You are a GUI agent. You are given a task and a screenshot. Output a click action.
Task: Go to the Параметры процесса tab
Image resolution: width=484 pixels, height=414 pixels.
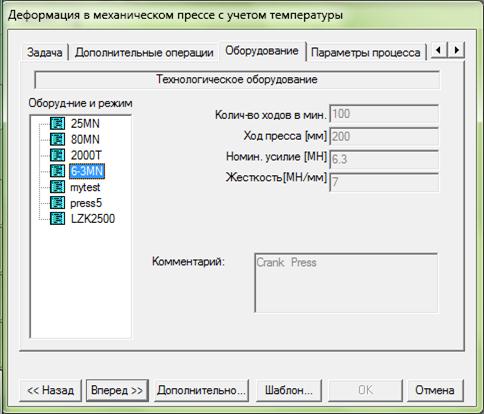pos(366,52)
